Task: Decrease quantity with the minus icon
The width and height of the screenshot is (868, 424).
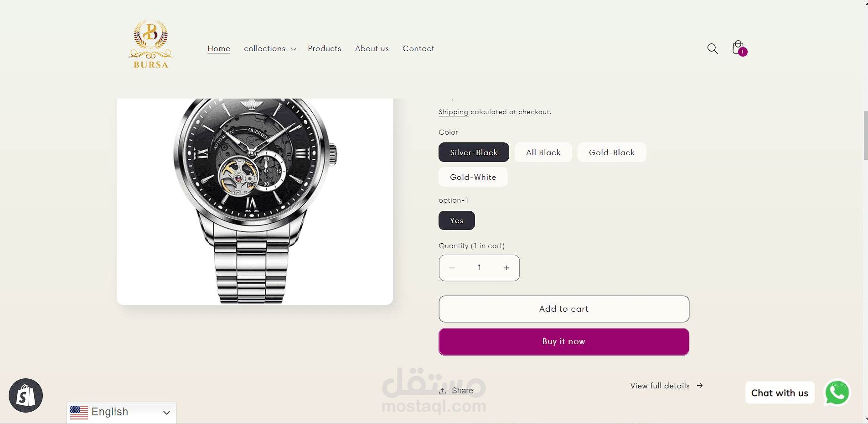Action: point(452,268)
